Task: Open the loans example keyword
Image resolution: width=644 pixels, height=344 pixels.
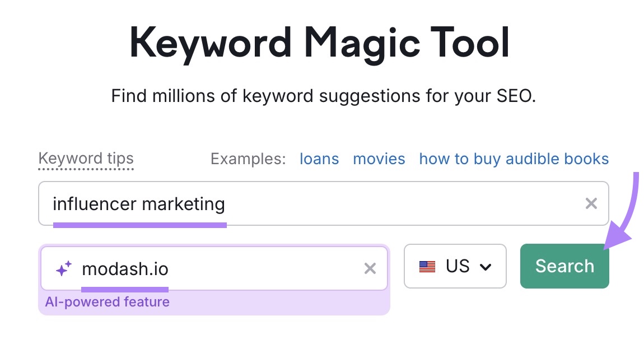Action: click(x=319, y=159)
